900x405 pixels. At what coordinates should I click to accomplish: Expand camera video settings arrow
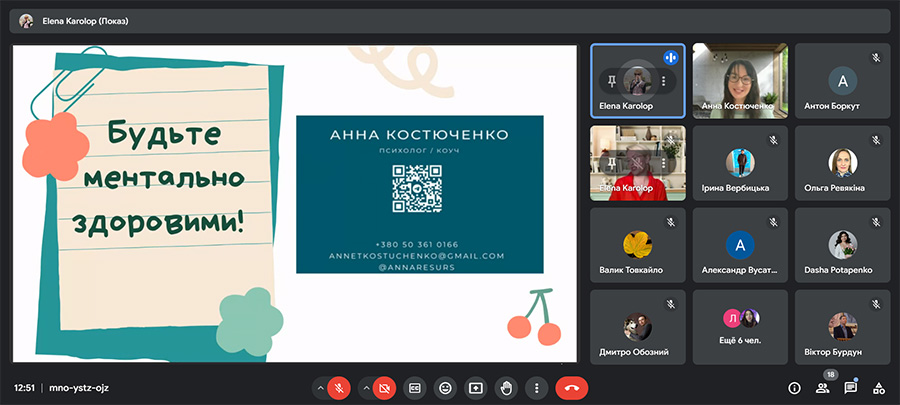pyautogui.click(x=364, y=387)
